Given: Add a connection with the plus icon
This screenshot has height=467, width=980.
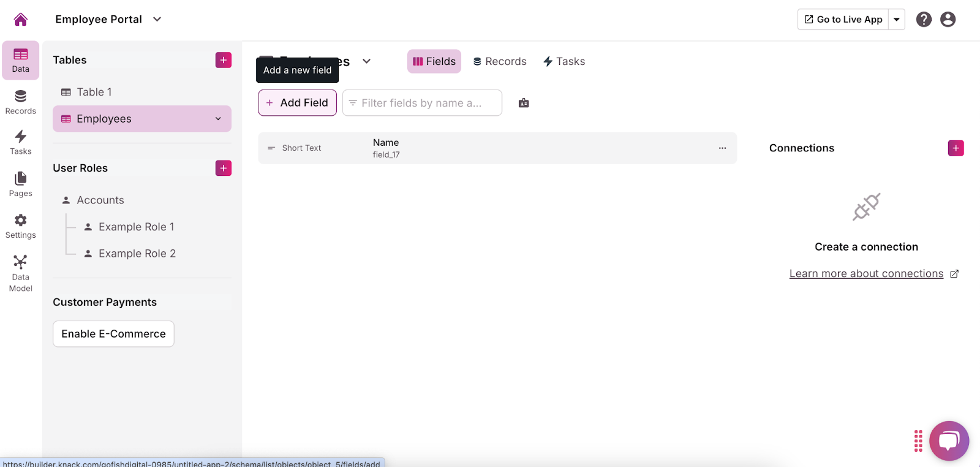Looking at the screenshot, I should point(956,148).
